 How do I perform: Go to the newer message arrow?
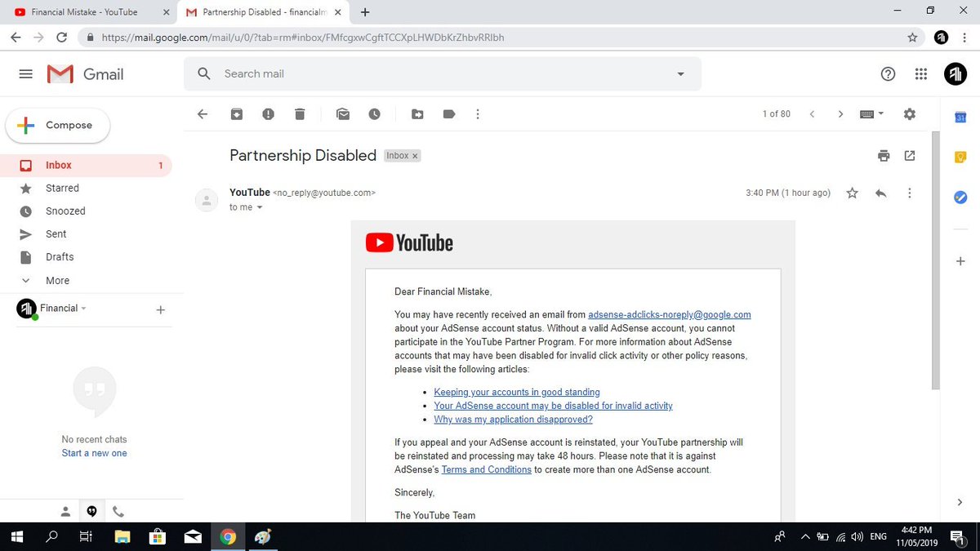click(812, 114)
